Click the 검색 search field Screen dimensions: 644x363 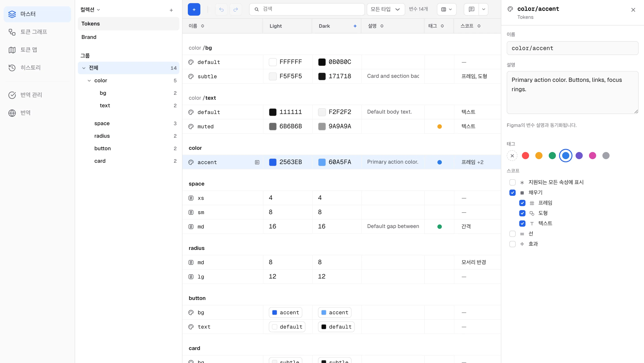[307, 9]
